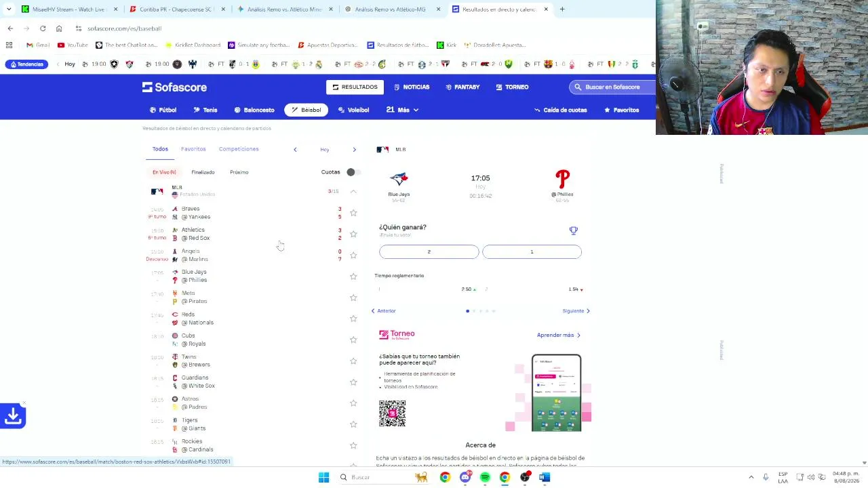
Task: Go to next day arrow
Action: point(354,149)
